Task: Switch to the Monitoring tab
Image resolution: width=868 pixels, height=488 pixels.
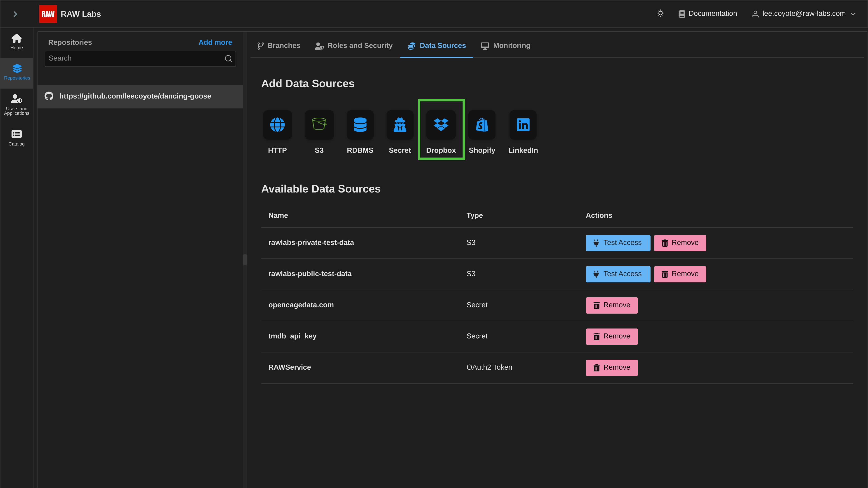Action: [x=505, y=45]
